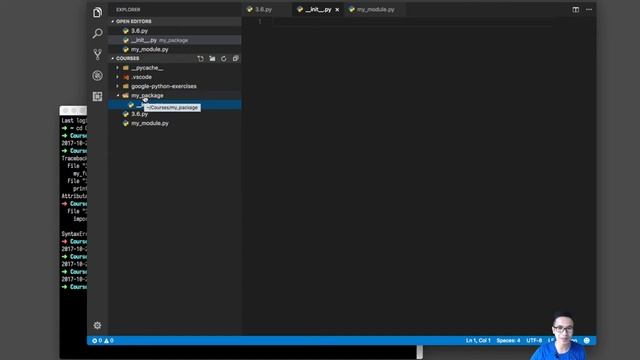Image resolution: width=640 pixels, height=360 pixels.
Task: Click the New File icon in COURSES header
Action: pos(200,59)
